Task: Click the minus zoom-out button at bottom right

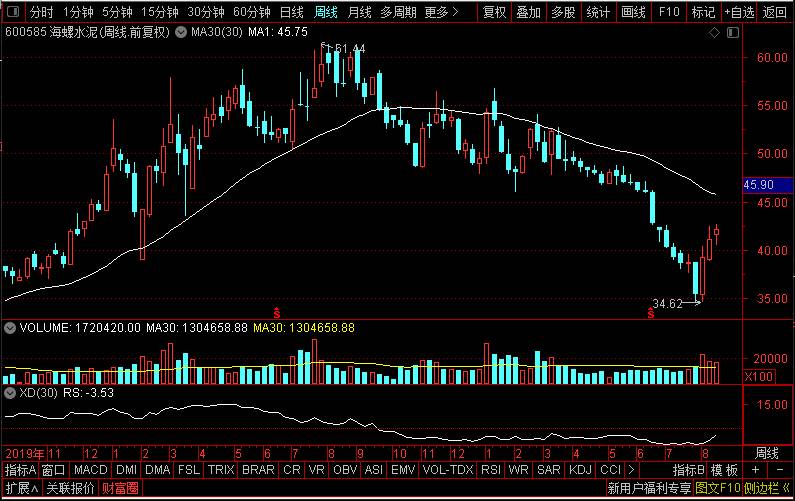Action: click(780, 470)
